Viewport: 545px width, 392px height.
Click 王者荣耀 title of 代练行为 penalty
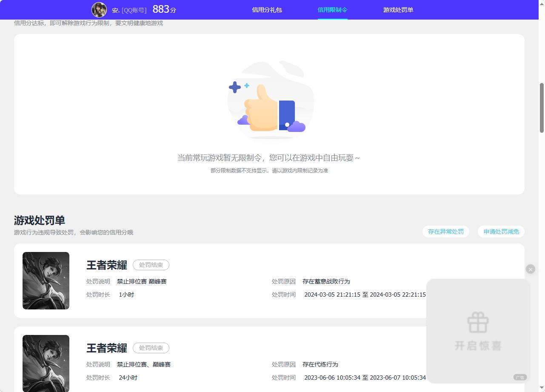tap(107, 348)
